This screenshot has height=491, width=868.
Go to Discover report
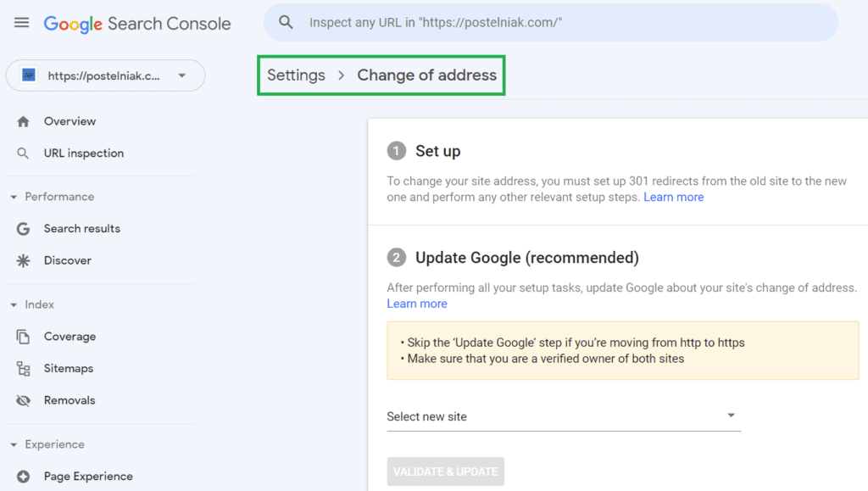click(x=68, y=260)
